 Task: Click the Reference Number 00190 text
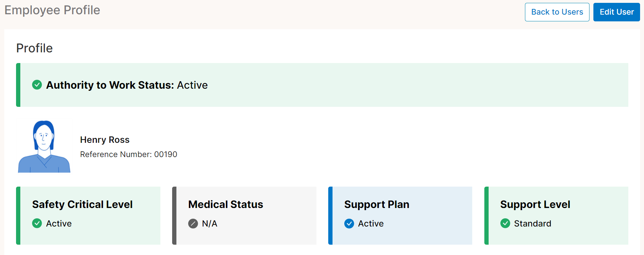pyautogui.click(x=129, y=154)
